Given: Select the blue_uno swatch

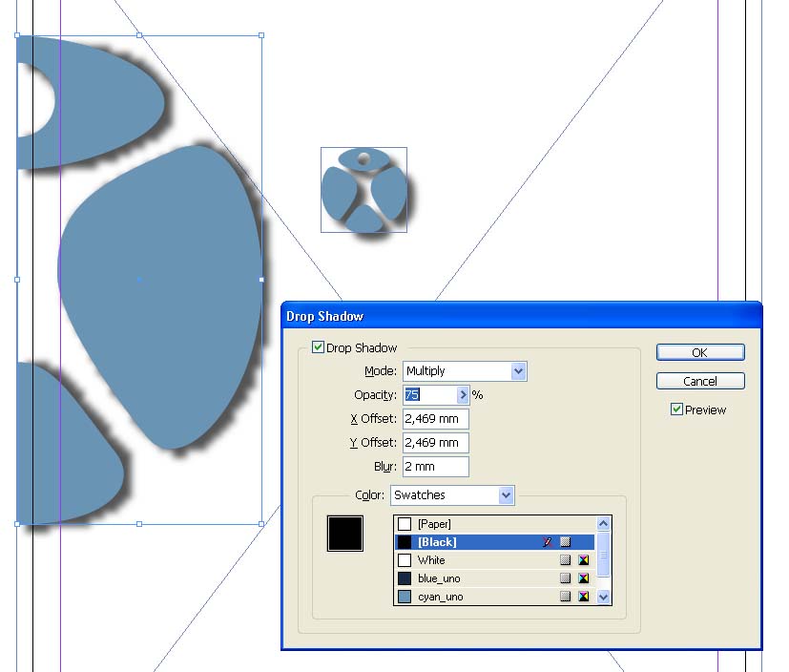Looking at the screenshot, I should click(494, 578).
